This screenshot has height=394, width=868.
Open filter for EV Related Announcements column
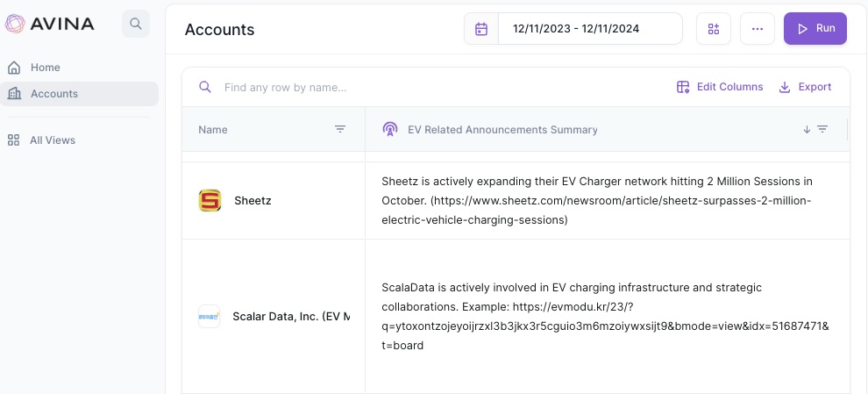[x=822, y=129]
